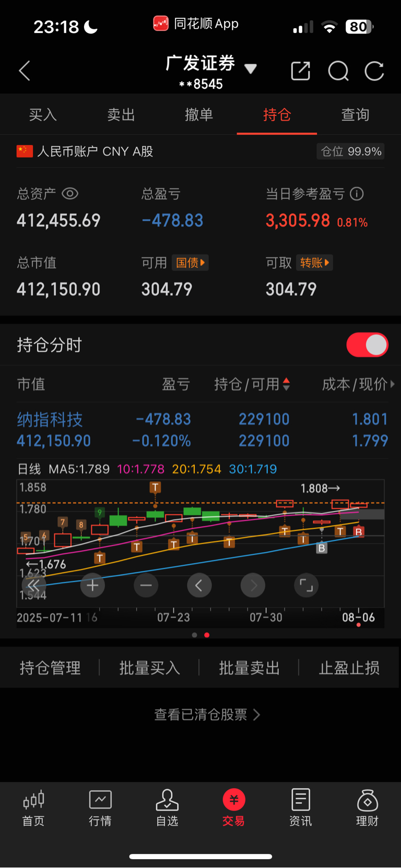Tap the 08-06 date on chart axis
The height and width of the screenshot is (868, 401).
tap(358, 617)
